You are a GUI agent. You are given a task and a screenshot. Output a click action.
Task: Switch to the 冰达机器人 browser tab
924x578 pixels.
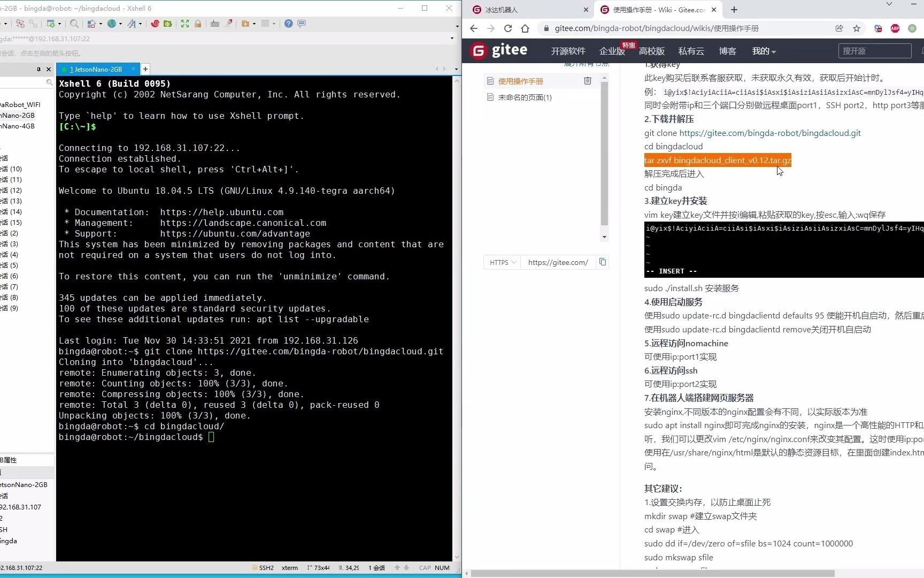click(529, 10)
